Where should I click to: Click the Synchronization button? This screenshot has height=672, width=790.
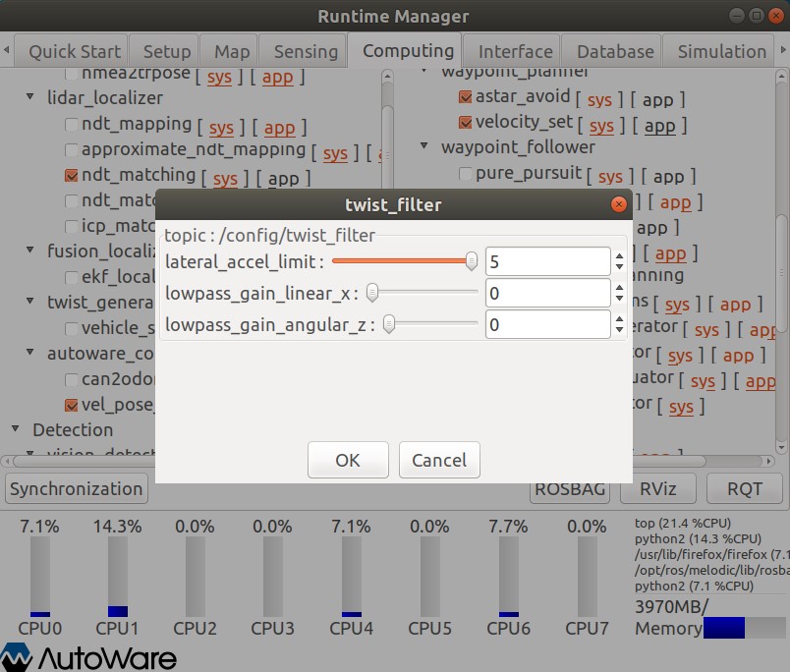(x=76, y=488)
